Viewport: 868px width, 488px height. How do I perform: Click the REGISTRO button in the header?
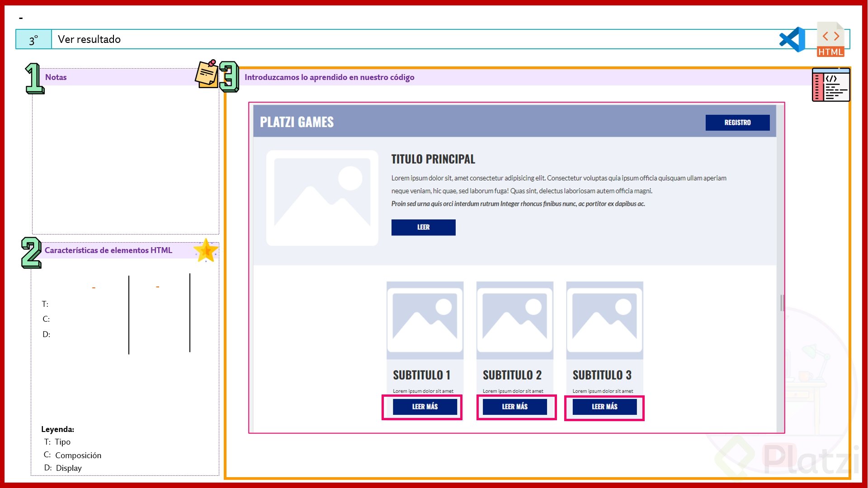737,122
